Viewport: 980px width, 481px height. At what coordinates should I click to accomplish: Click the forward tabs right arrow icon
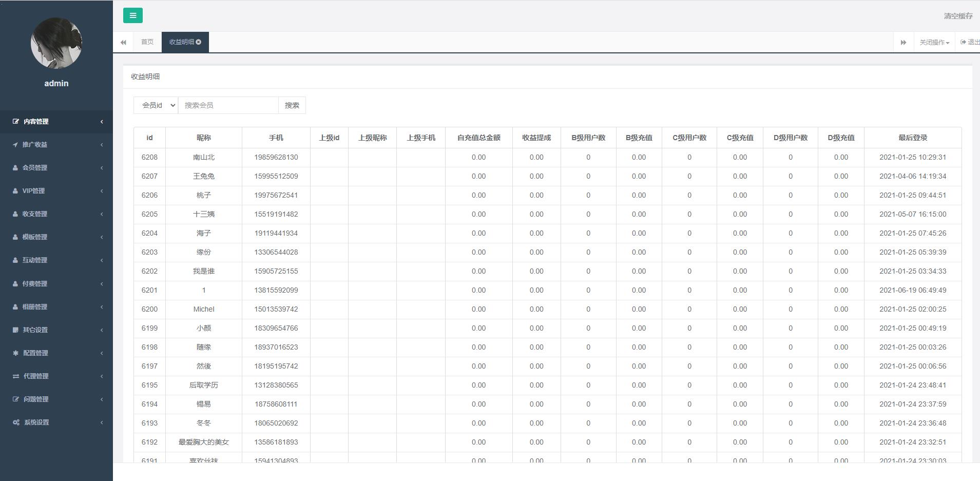coord(903,42)
